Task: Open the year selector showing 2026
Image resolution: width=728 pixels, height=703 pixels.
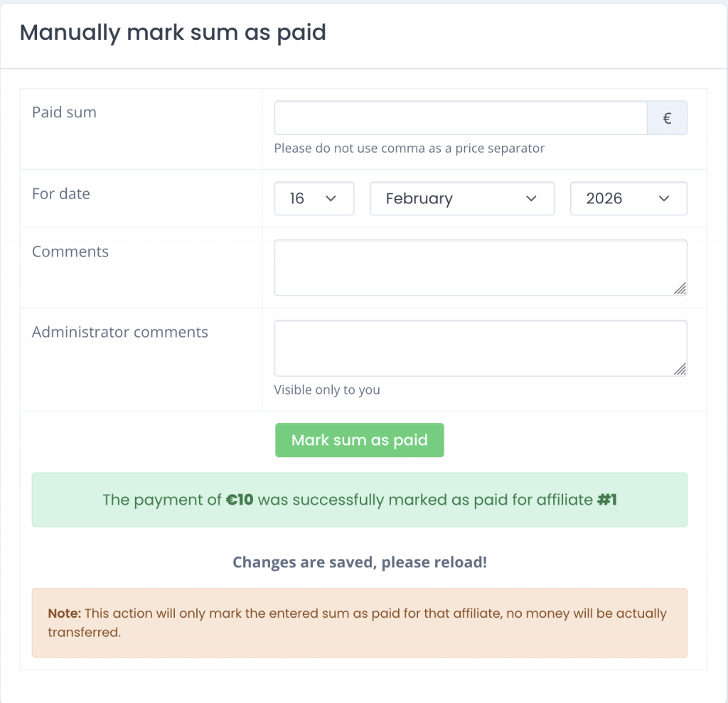Action: point(628,198)
